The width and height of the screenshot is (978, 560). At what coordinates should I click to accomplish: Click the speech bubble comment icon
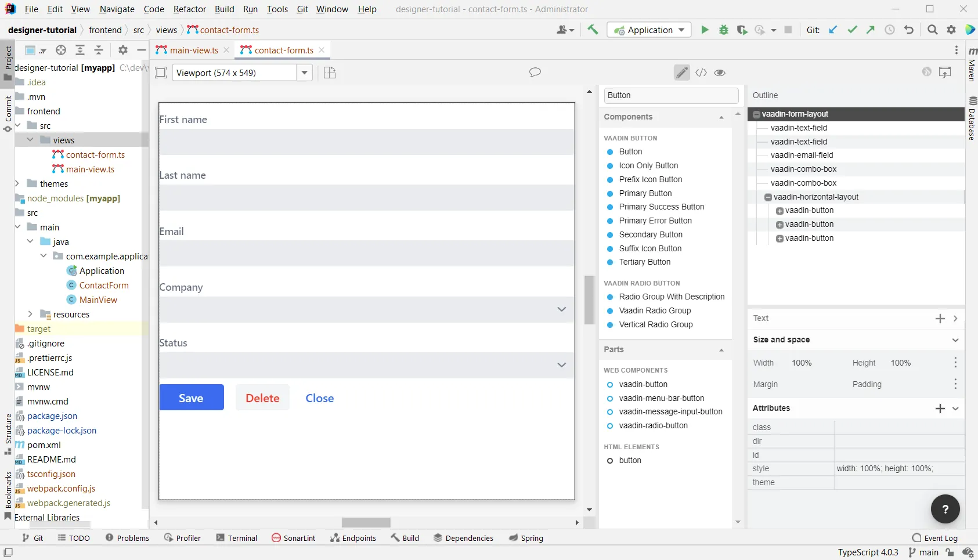click(535, 73)
